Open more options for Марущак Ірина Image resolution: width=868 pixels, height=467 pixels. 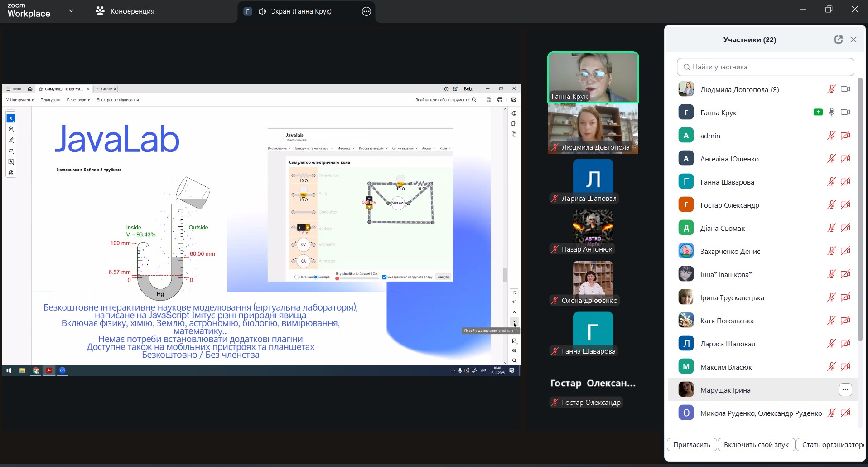click(845, 390)
